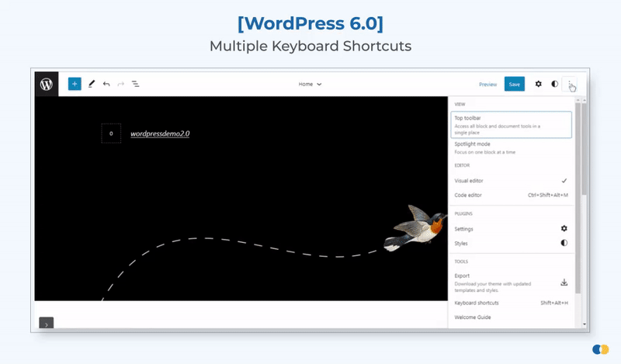Open Styles under Plugins section

(x=511, y=243)
